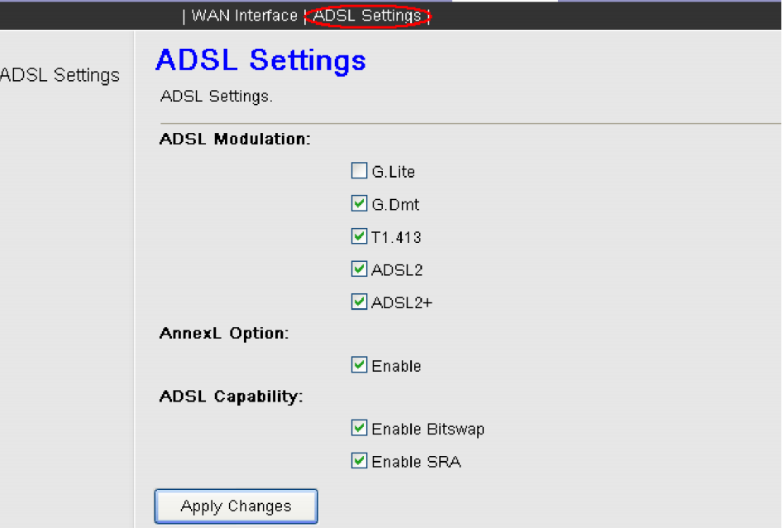Uncheck the G.Dmt checkbox
783x532 pixels.
pyautogui.click(x=359, y=204)
